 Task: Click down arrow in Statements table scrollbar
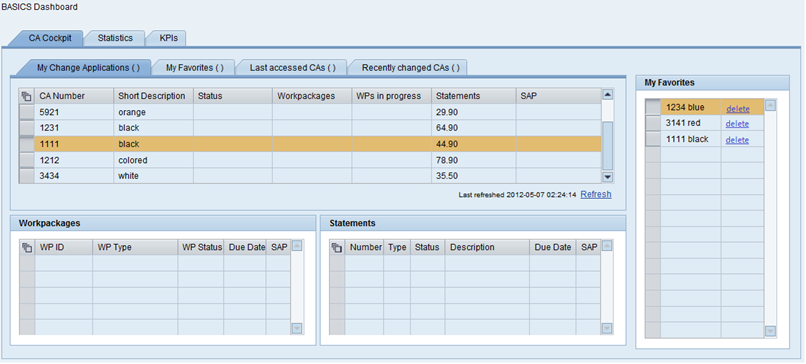point(607,328)
